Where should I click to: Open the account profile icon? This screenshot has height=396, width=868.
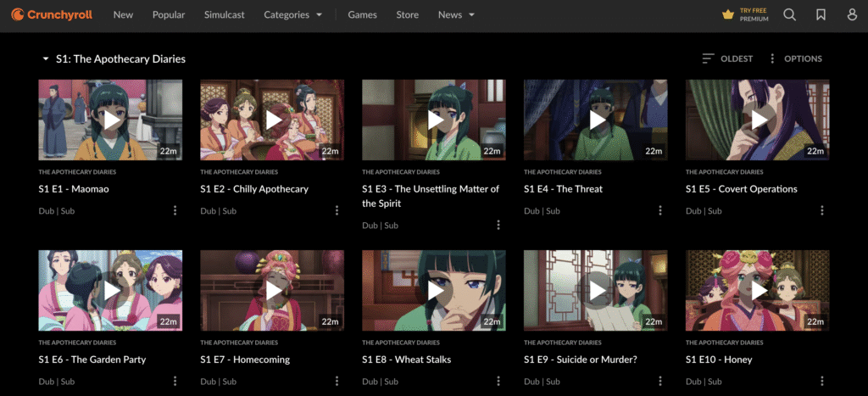pyautogui.click(x=853, y=15)
